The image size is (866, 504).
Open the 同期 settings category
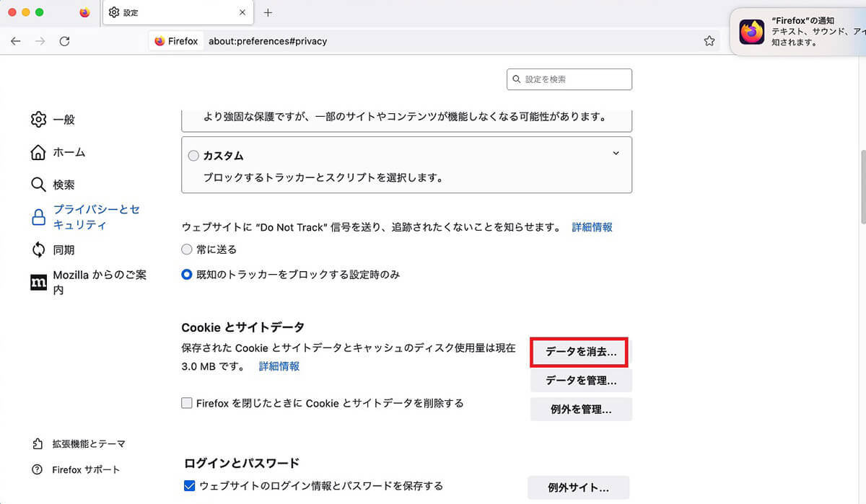(53, 250)
